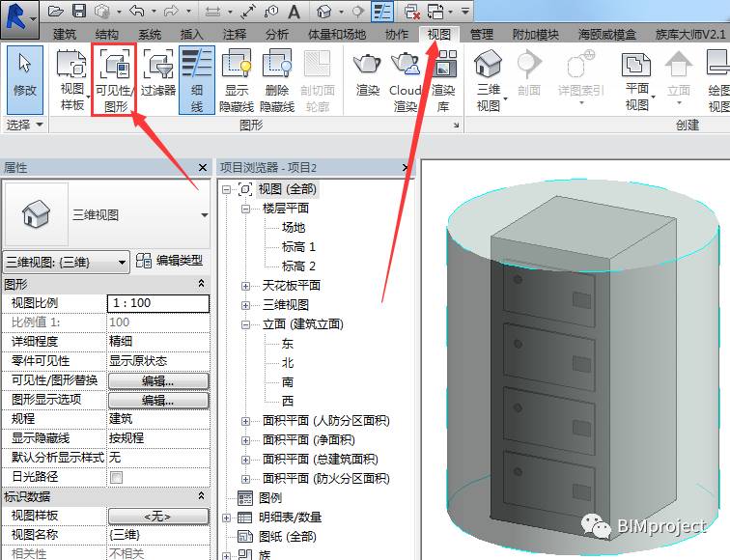Image resolution: width=730 pixels, height=560 pixels.
Task: Open the Insert (插入) ribbon tab
Action: coord(192,34)
